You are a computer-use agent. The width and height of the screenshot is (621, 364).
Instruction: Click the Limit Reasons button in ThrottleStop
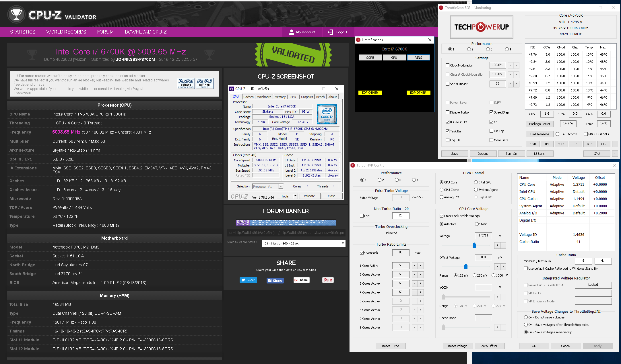click(x=540, y=134)
